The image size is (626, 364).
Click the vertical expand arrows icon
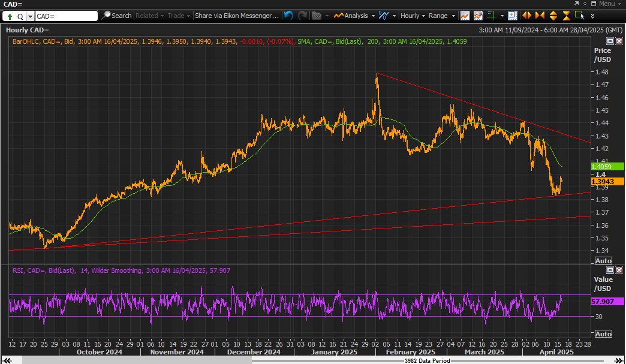[x=553, y=16]
